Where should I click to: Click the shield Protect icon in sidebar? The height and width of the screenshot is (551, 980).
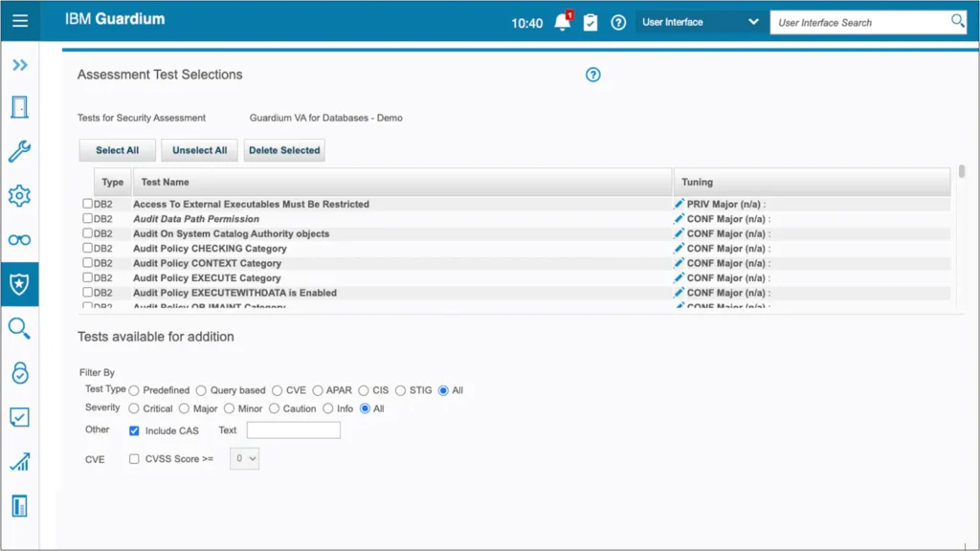point(20,283)
